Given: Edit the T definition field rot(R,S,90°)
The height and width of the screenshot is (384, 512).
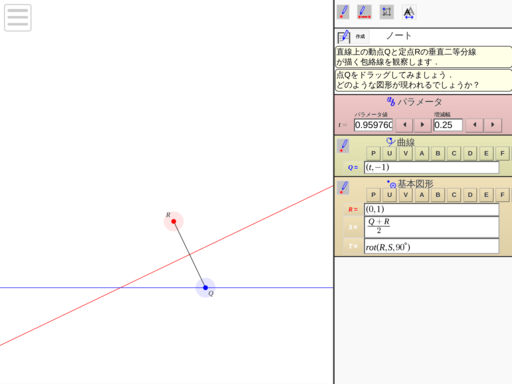Looking at the screenshot, I should [432, 247].
